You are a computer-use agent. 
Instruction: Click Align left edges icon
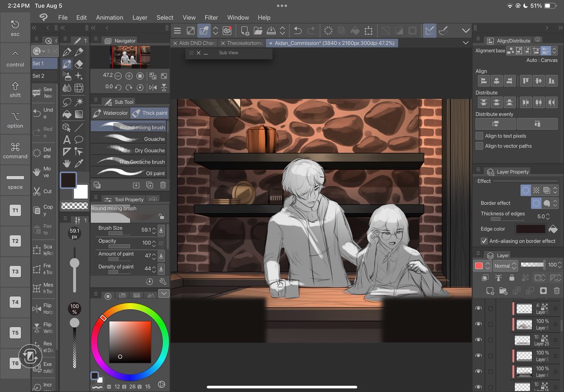(484, 81)
